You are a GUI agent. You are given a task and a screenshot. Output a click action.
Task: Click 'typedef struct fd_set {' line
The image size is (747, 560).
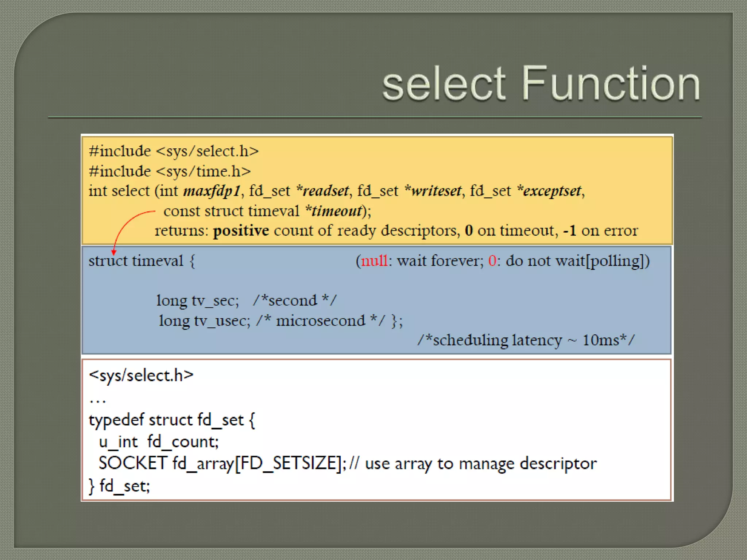tap(172, 420)
